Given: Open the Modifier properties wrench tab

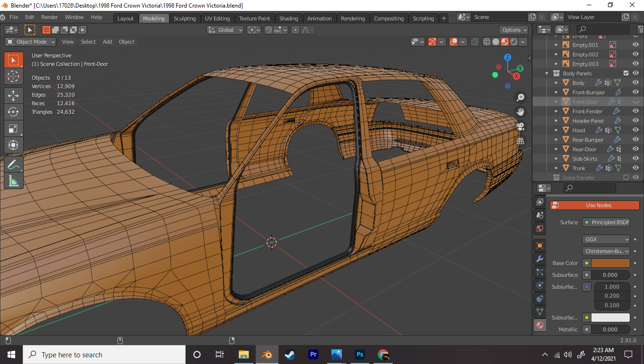Looking at the screenshot, I should pyautogui.click(x=539, y=259).
